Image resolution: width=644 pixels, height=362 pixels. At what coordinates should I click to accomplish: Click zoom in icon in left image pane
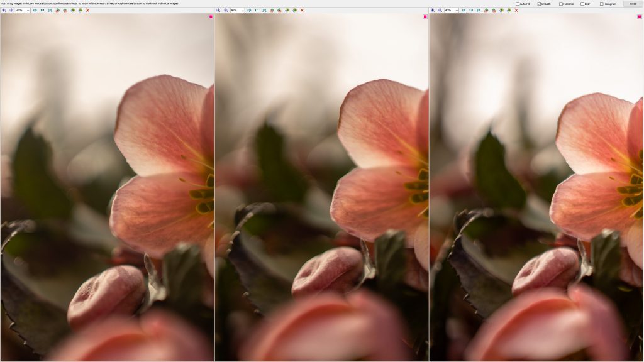pyautogui.click(x=4, y=10)
